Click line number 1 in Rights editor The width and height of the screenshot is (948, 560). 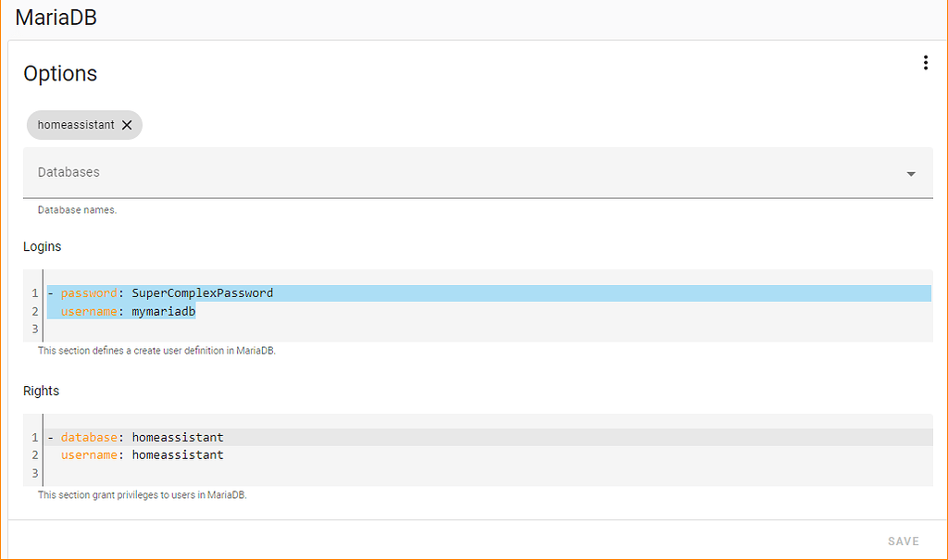point(34,437)
